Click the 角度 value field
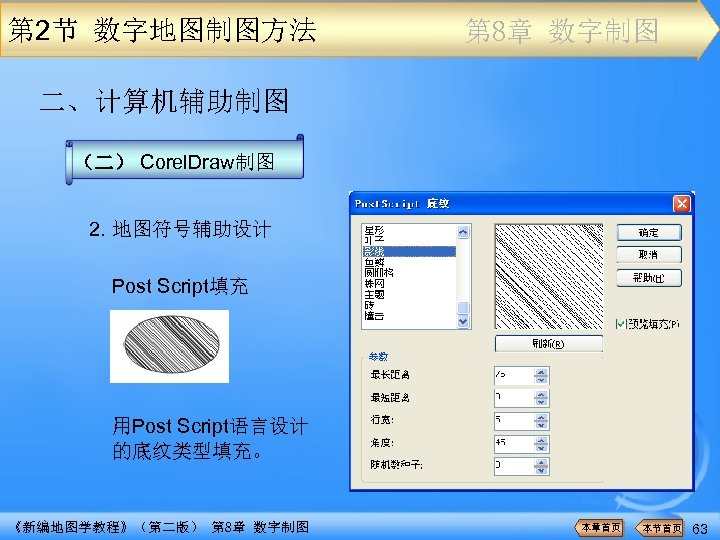720x540 pixels. [x=514, y=444]
